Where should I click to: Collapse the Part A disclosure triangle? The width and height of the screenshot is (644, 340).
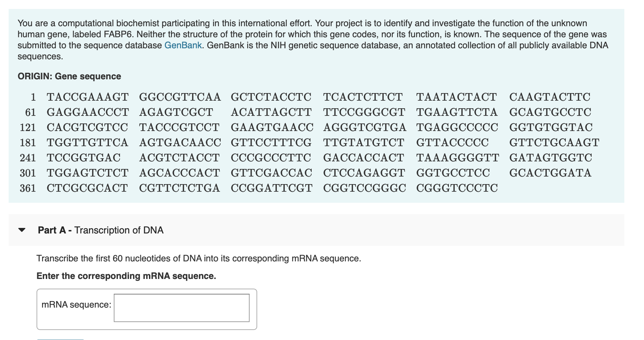tap(22, 230)
